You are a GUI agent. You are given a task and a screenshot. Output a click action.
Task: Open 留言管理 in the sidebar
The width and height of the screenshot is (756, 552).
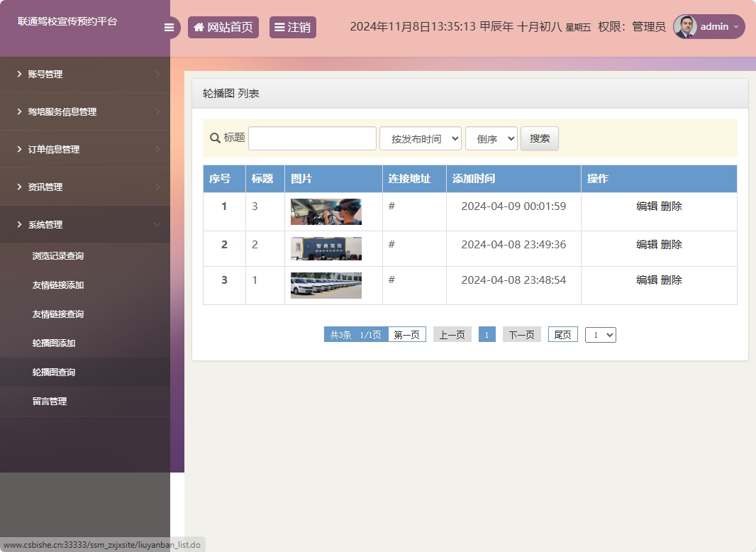pyautogui.click(x=50, y=402)
